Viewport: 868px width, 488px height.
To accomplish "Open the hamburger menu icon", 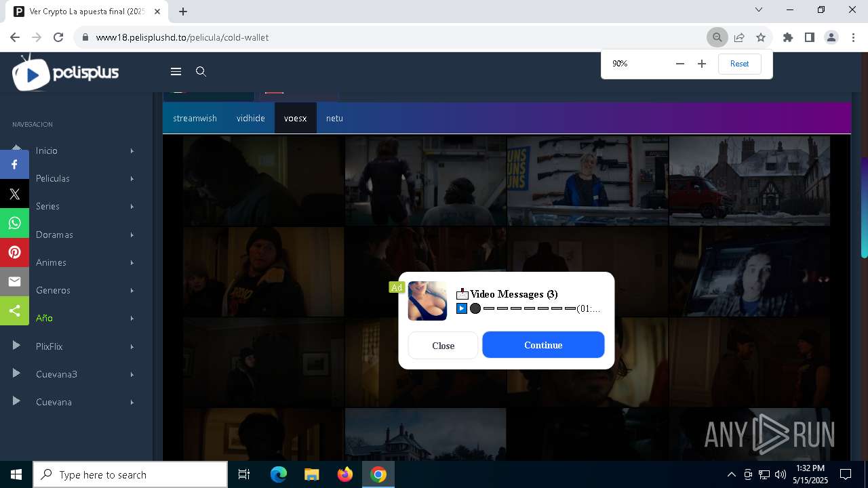I will [176, 71].
